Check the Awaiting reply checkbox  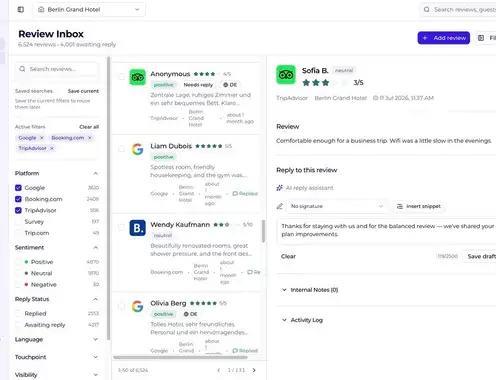(18, 325)
